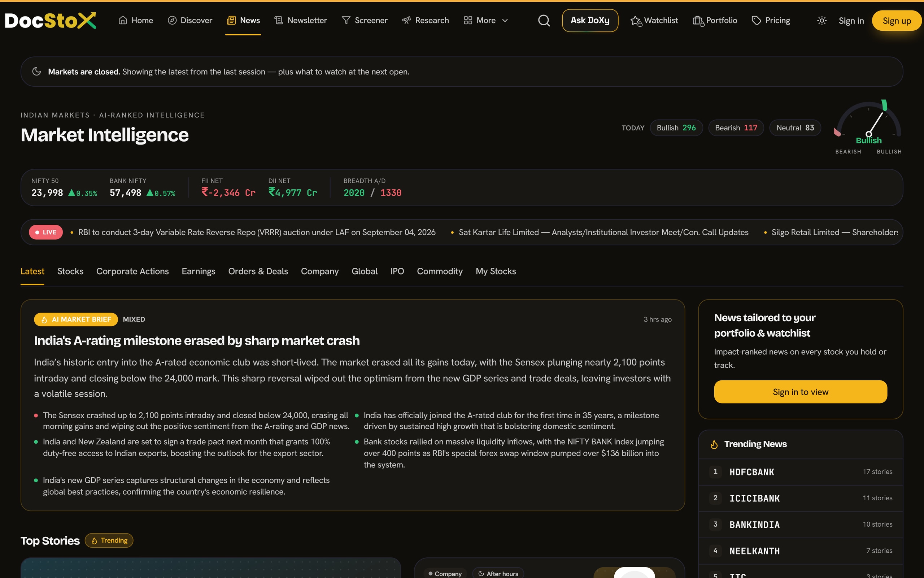Click the After hours tag on story card
Viewport: 924px width, 578px height.
[498, 573]
